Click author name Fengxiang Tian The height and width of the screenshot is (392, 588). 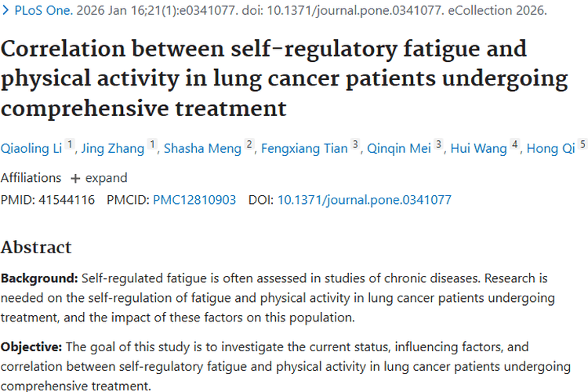(304, 148)
